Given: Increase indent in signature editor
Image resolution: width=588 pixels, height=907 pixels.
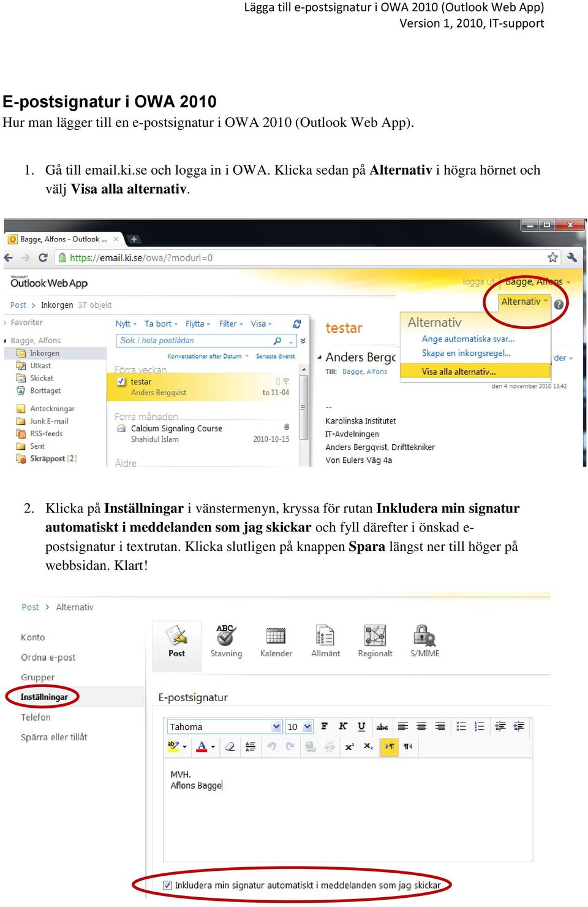Looking at the screenshot, I should [519, 726].
